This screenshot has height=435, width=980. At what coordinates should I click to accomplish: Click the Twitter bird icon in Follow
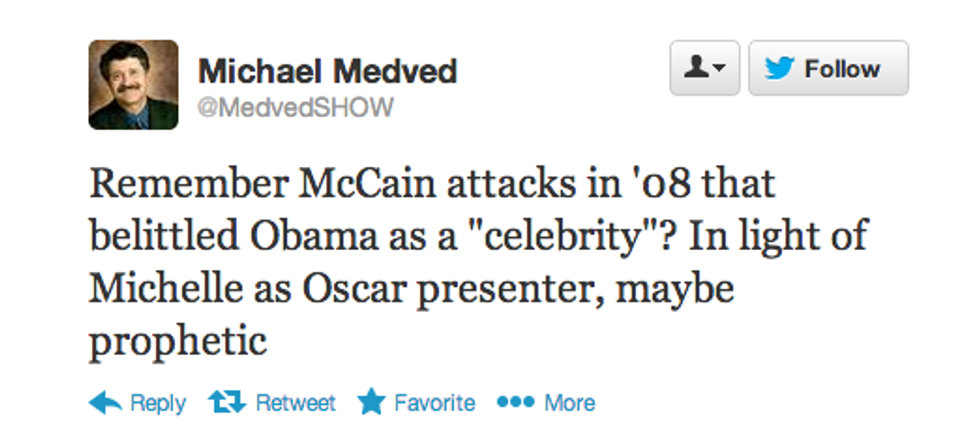tap(779, 68)
